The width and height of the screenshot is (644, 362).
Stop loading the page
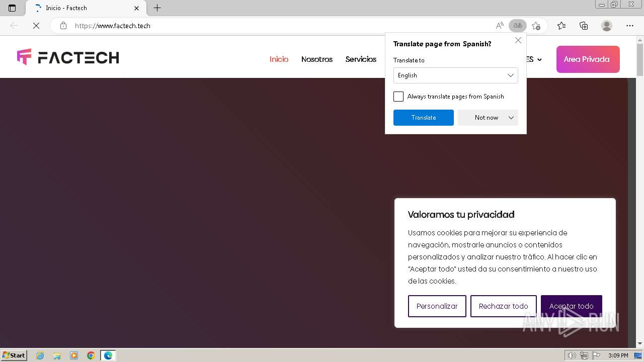click(x=36, y=26)
